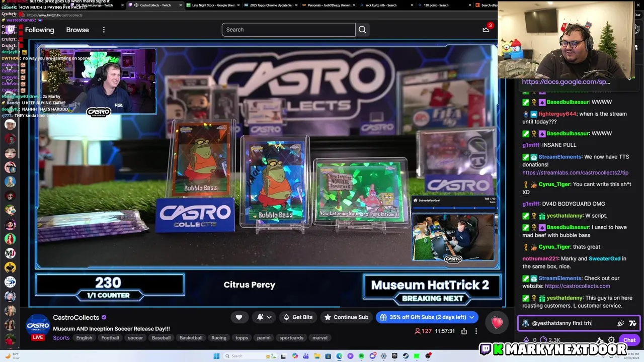Image resolution: width=644 pixels, height=362 pixels.
Task: Click the marvel tag
Action: [x=319, y=338]
